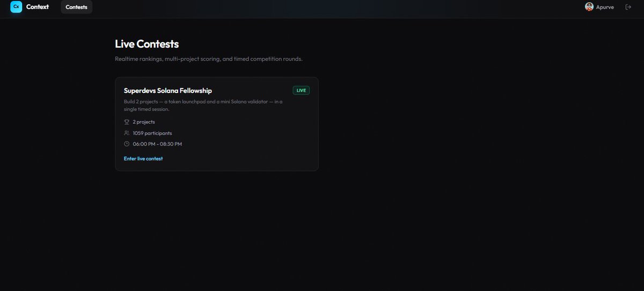The width and height of the screenshot is (644, 291).
Task: Click the 06:00 PM - 08:30 PM text
Action: [x=157, y=144]
